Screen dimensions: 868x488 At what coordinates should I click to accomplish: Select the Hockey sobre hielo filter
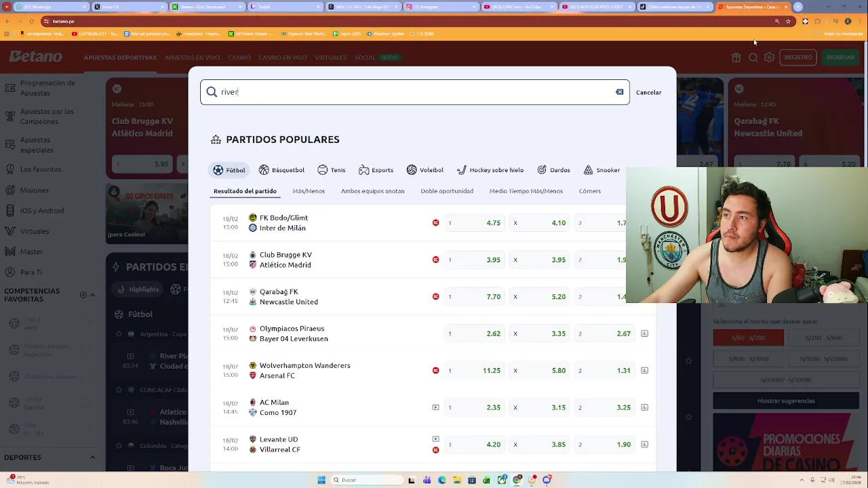click(490, 170)
